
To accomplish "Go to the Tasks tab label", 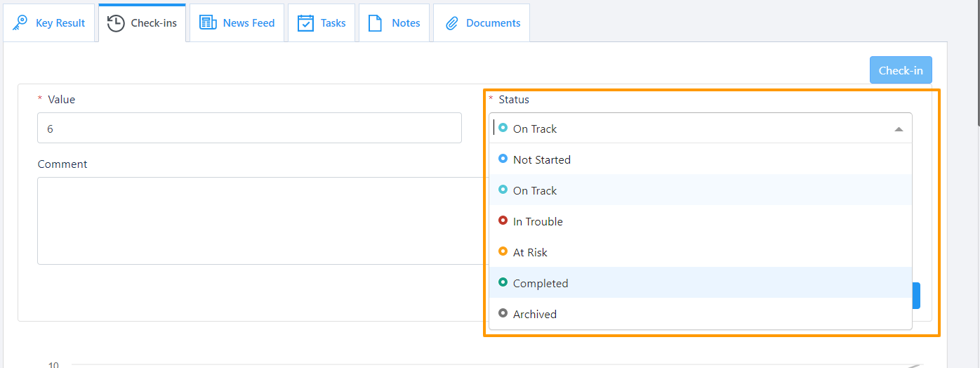I will (333, 23).
